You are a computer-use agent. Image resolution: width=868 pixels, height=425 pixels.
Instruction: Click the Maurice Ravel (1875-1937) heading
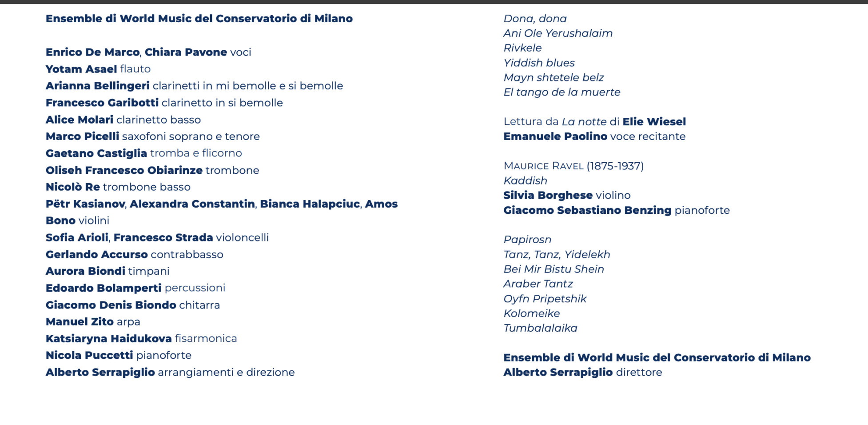click(573, 166)
